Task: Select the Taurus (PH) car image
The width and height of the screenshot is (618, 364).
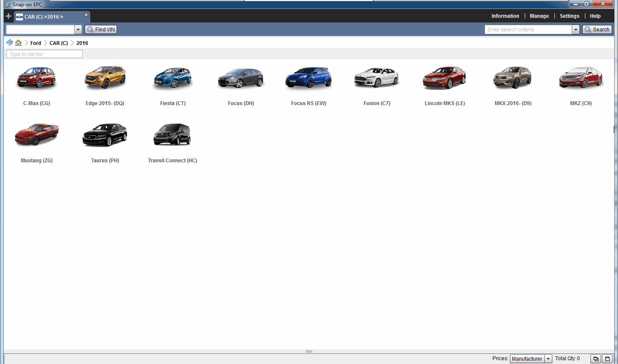Action: [x=105, y=135]
